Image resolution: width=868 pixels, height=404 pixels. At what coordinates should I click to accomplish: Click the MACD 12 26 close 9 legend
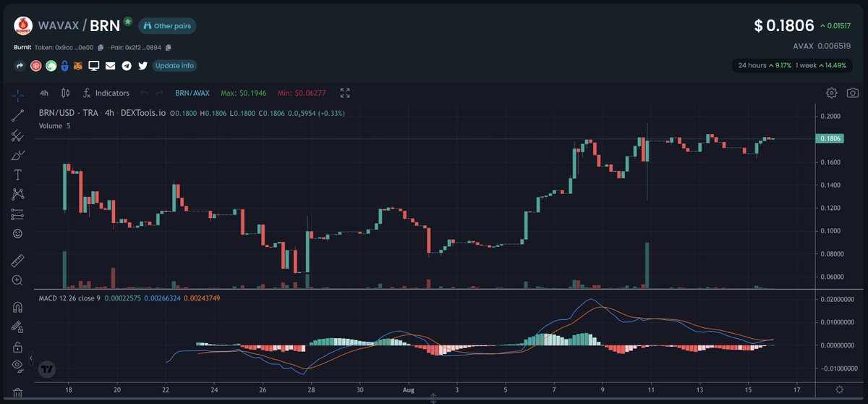[69, 298]
